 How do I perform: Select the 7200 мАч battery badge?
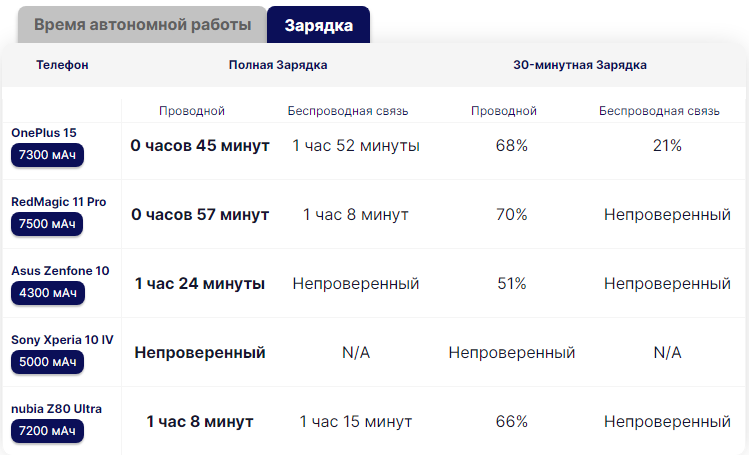[47, 431]
